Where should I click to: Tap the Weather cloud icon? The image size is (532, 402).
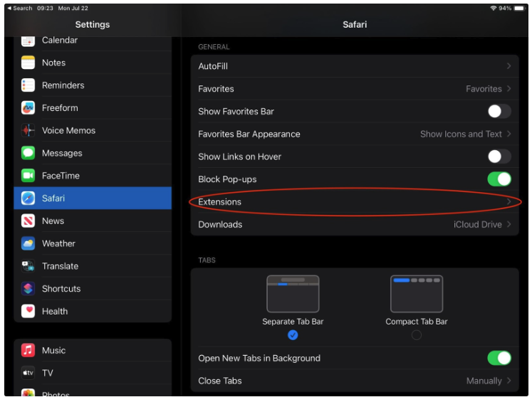[28, 244]
